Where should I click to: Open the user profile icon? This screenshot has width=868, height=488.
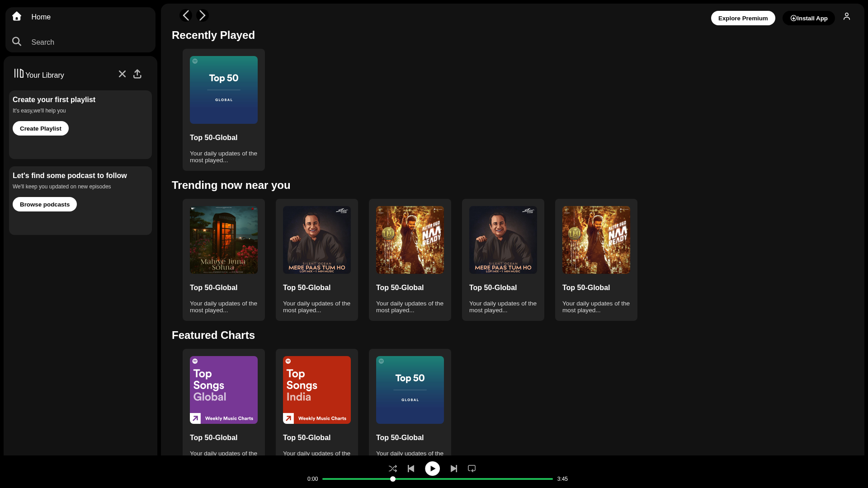(847, 16)
